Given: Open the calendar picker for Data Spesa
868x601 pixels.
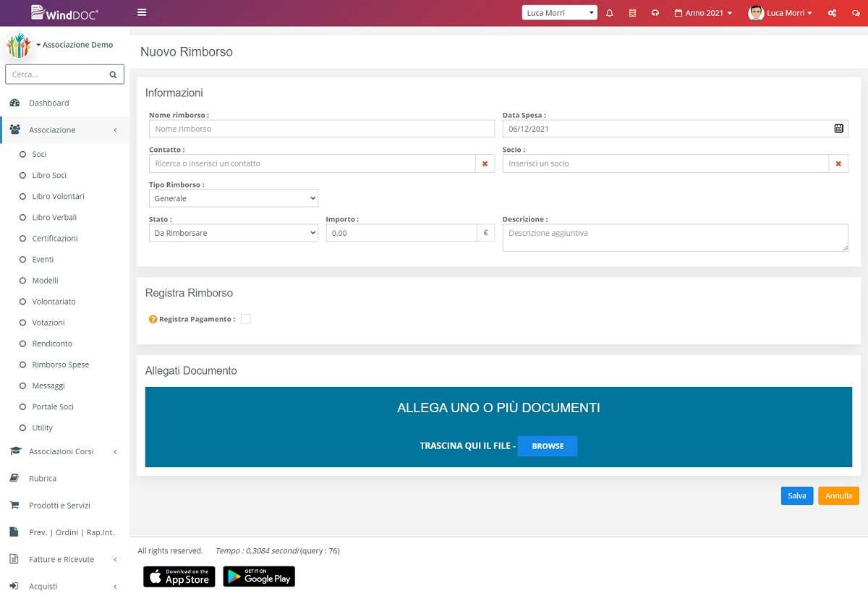Looking at the screenshot, I should pyautogui.click(x=838, y=129).
